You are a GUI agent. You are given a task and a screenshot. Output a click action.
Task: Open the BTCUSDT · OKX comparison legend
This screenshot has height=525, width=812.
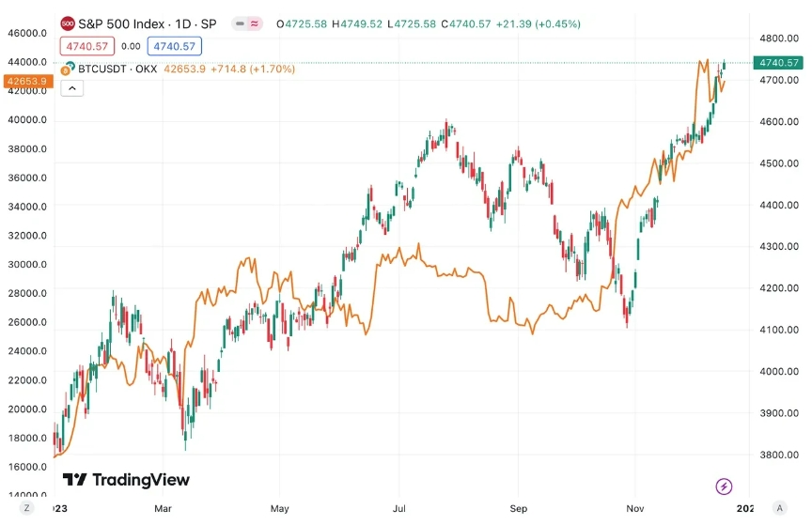[x=117, y=69]
